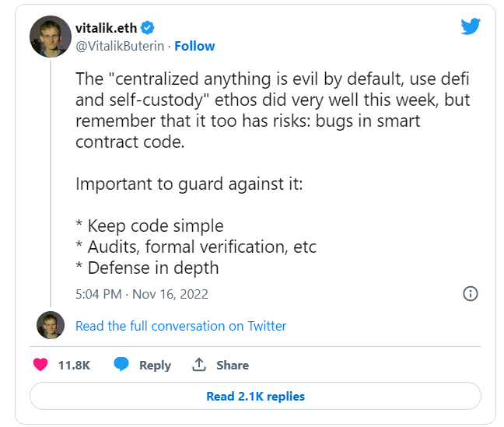Read the full conversation on Twitter
Image resolution: width=504 pixels, height=427 pixels.
pos(180,326)
